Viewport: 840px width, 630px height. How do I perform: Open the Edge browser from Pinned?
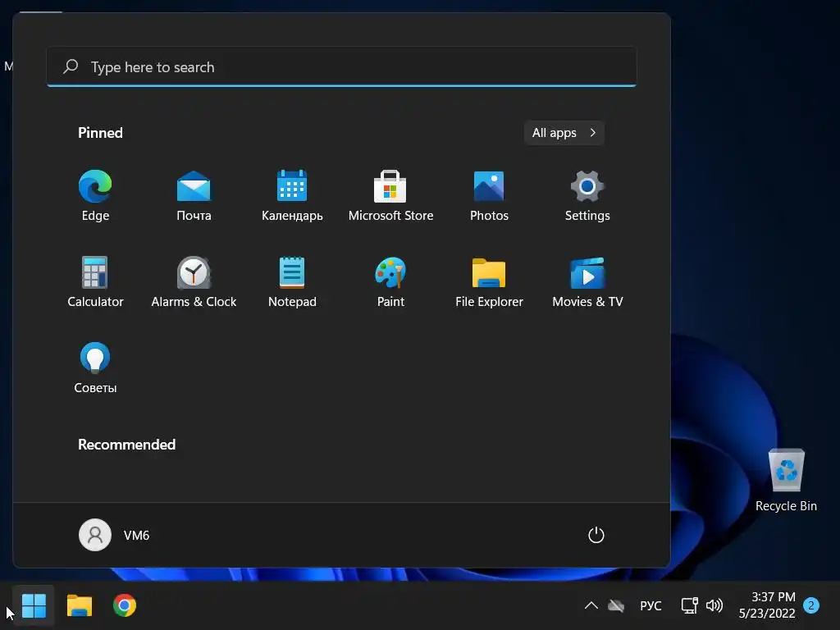point(95,195)
